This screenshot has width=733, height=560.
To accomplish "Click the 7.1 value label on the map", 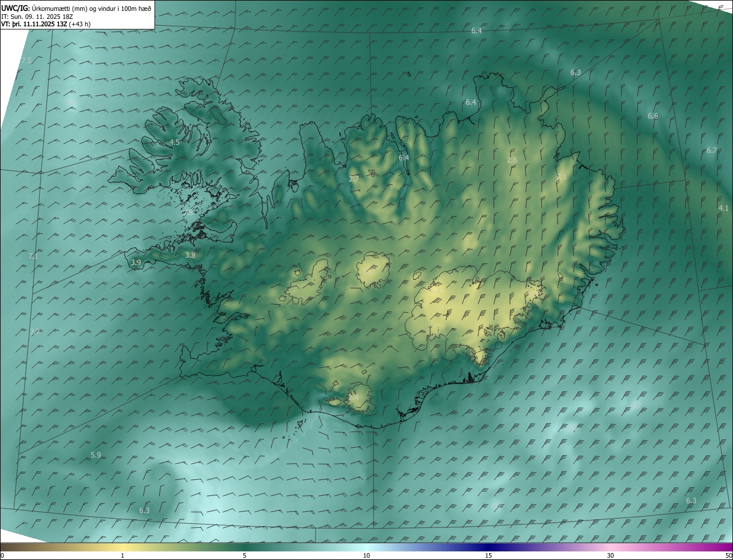I will pos(33,257).
